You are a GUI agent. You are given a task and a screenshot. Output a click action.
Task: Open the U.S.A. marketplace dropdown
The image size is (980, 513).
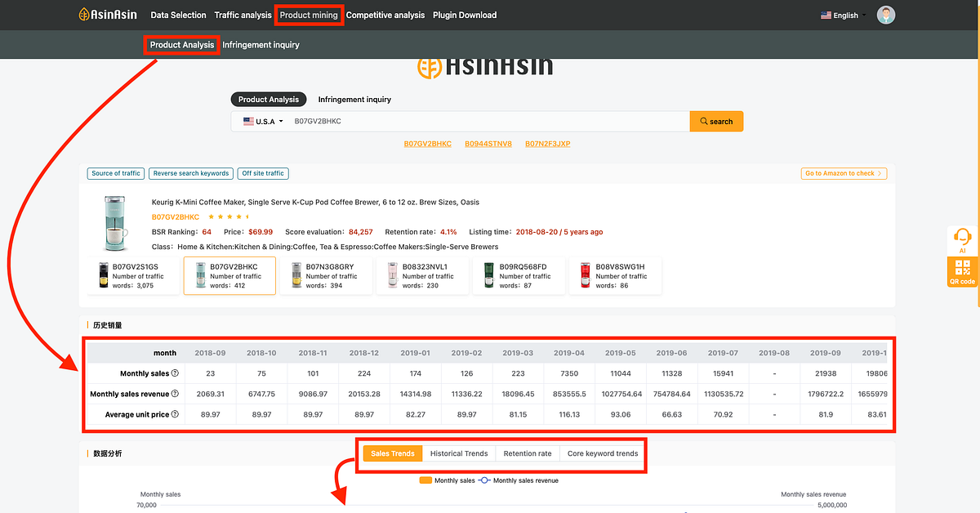click(264, 121)
